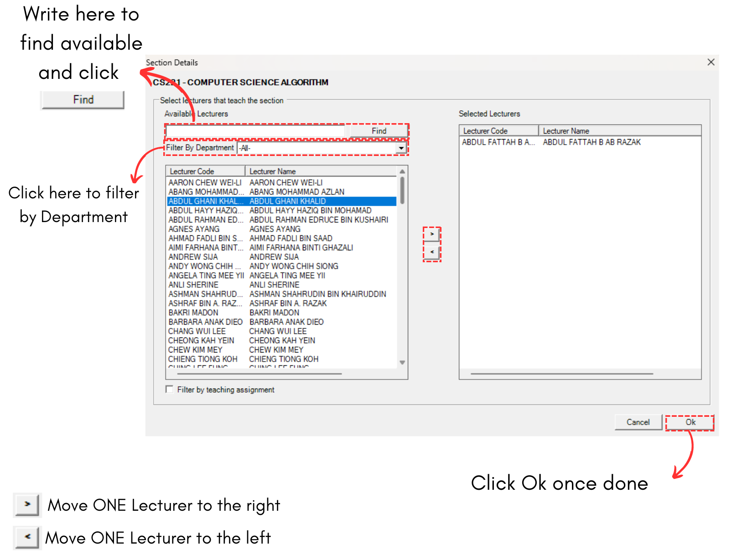This screenshot has height=560, width=737.
Task: Click the enlarged right-arrow button outside the dialog
Action: (x=27, y=504)
